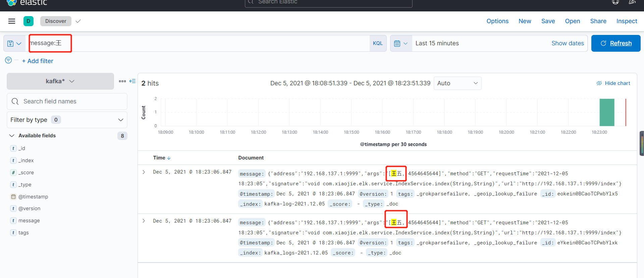Focus the Search field names box
644x278 pixels.
(67, 101)
